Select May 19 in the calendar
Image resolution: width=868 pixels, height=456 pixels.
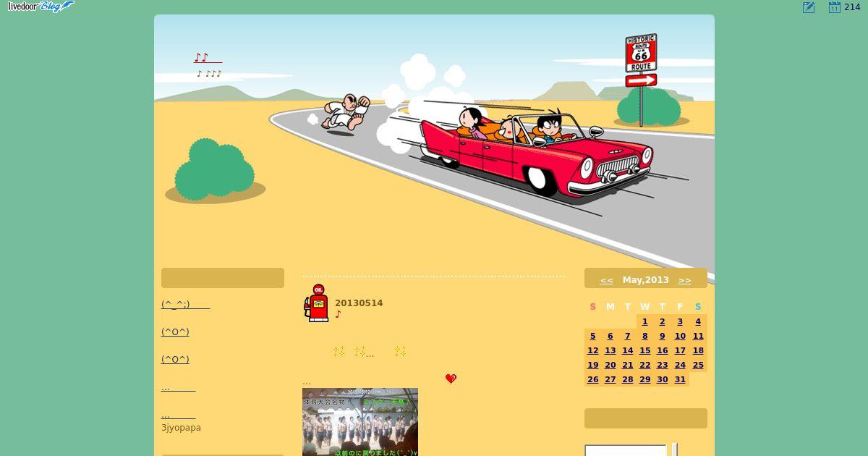click(593, 365)
